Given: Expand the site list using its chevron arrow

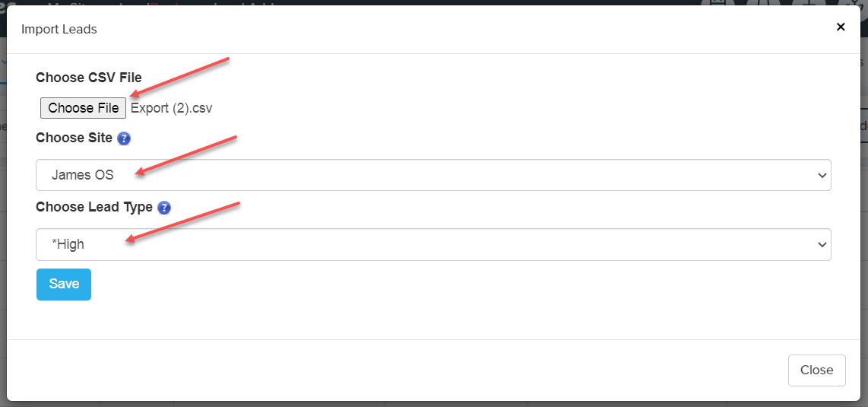Looking at the screenshot, I should click(821, 176).
